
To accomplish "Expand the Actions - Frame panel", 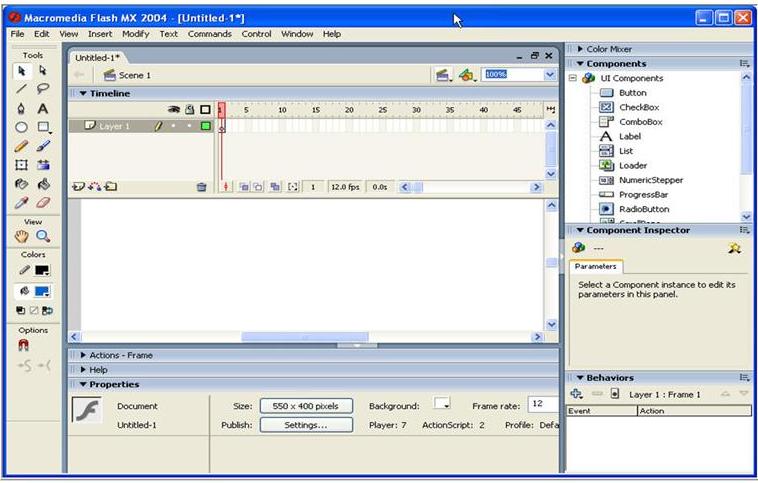I will tap(83, 355).
